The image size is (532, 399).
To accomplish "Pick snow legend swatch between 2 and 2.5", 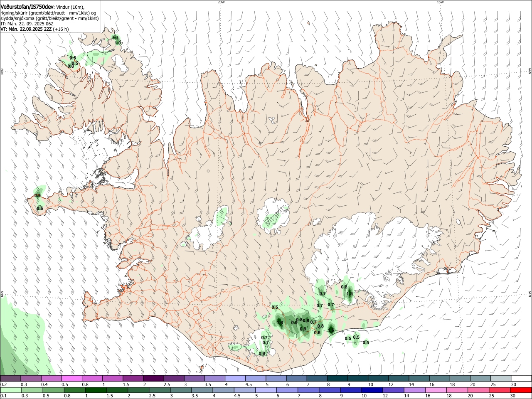I will click(153, 378).
